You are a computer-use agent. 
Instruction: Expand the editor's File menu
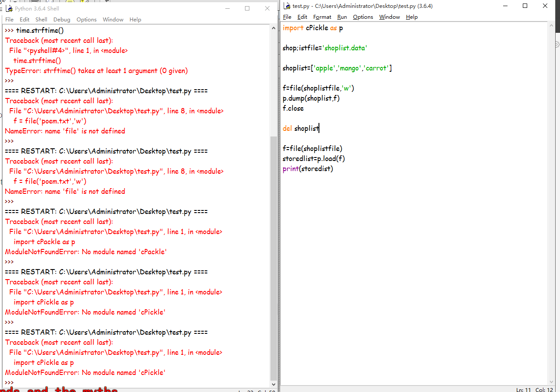287,17
